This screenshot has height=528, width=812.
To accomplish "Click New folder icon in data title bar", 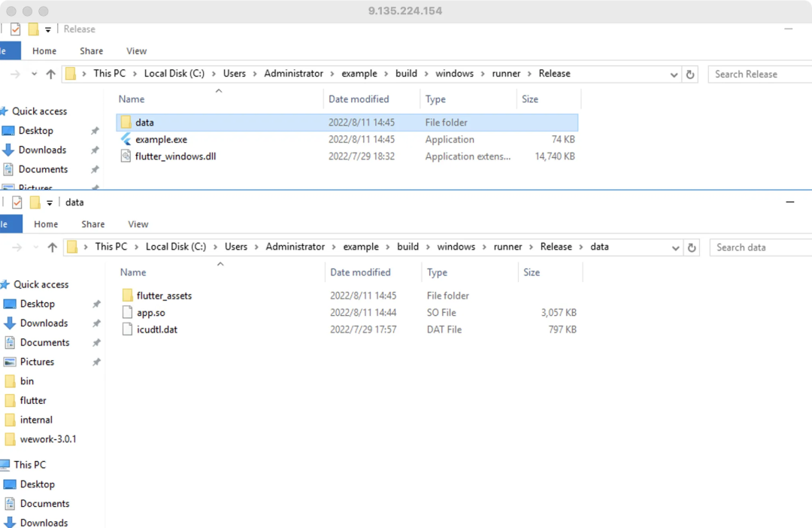I will (35, 202).
